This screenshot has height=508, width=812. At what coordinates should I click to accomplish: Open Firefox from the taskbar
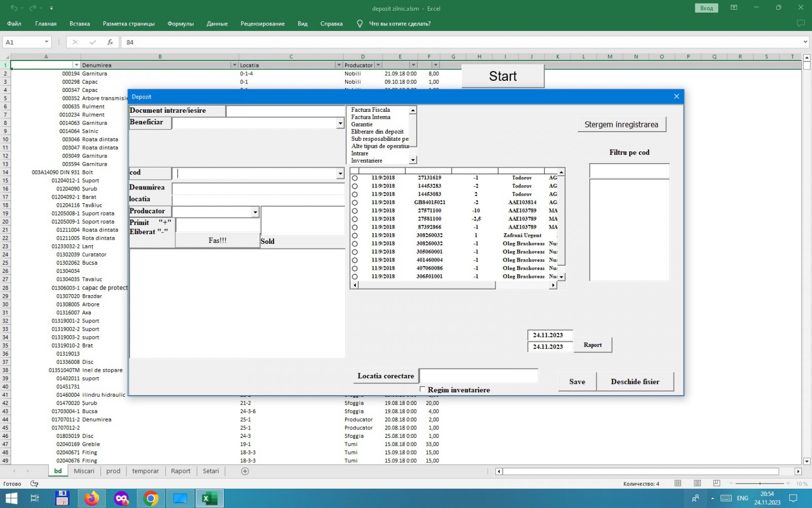[x=92, y=498]
